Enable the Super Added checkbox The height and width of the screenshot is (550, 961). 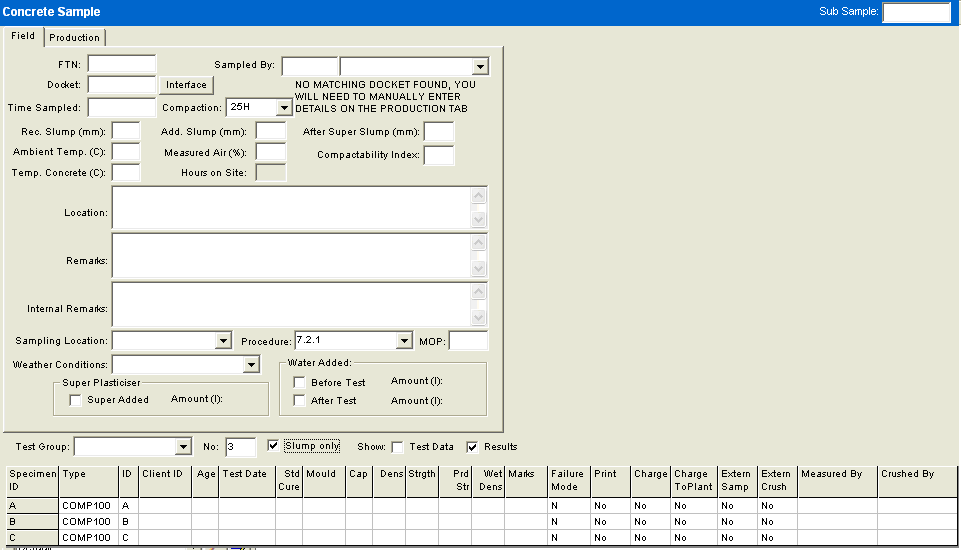75,400
